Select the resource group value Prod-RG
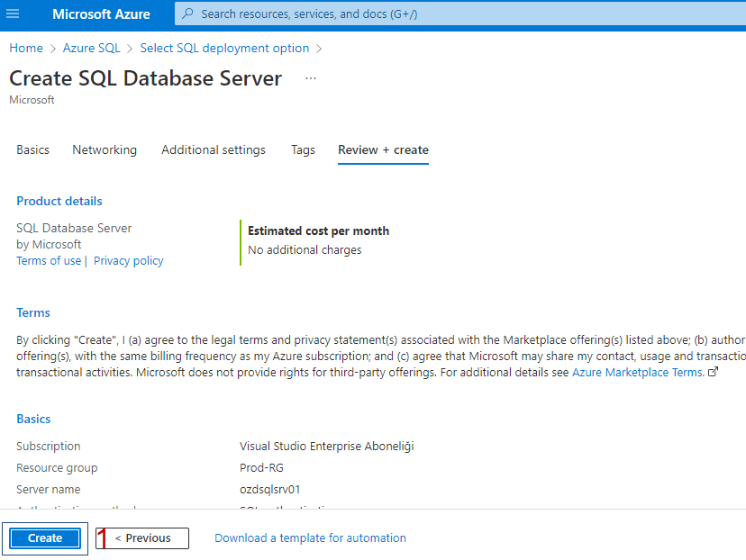The image size is (746, 560). tap(261, 468)
